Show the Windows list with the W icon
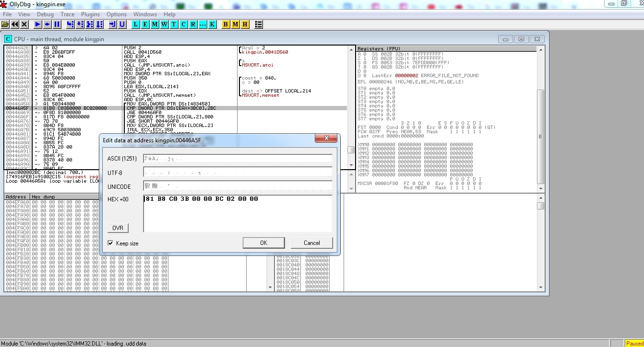Screen dimensions: 644x347 coord(165,24)
